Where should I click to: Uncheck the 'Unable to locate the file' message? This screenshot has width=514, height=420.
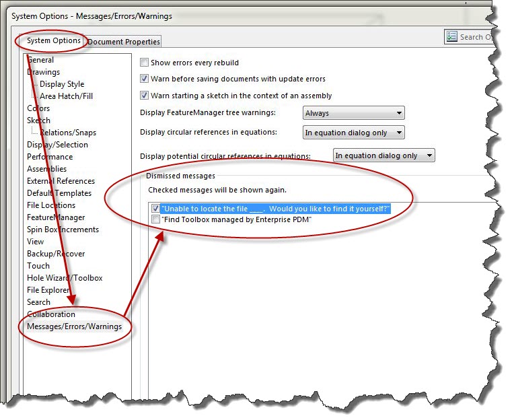[156, 209]
